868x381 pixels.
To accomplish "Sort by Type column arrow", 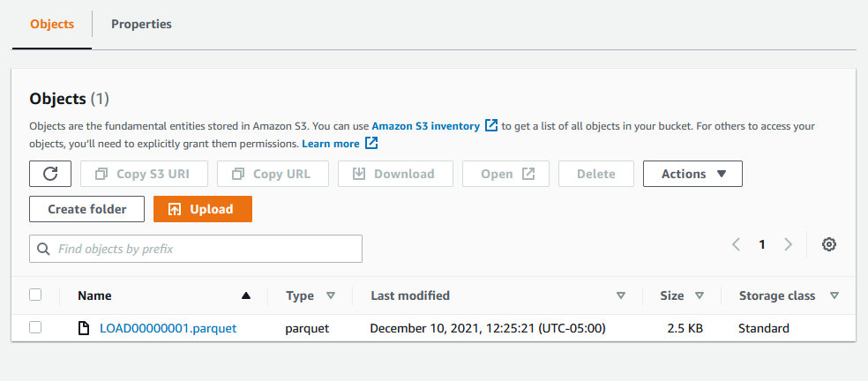I will point(331,295).
